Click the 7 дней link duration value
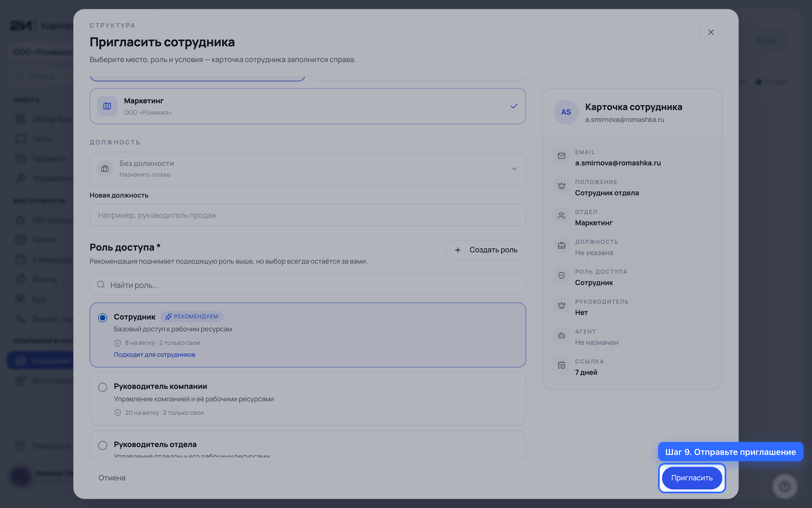 [586, 372]
